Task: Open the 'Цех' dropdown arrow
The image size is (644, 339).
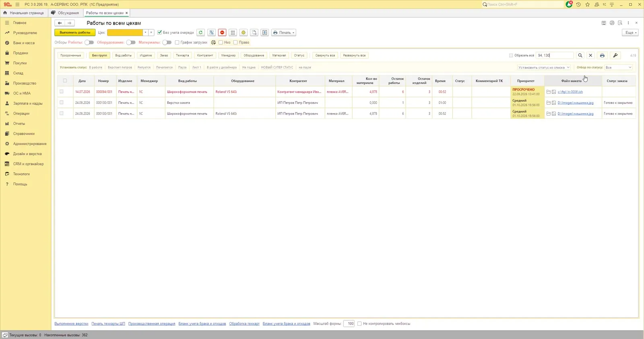Action: click(145, 33)
